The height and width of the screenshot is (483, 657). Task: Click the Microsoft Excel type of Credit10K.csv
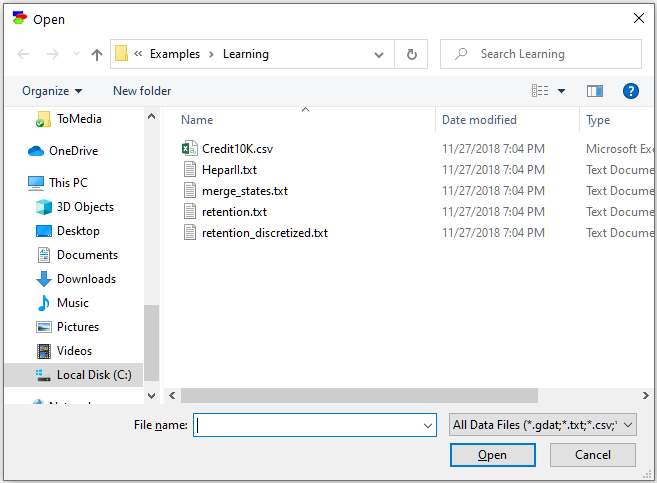tap(619, 149)
